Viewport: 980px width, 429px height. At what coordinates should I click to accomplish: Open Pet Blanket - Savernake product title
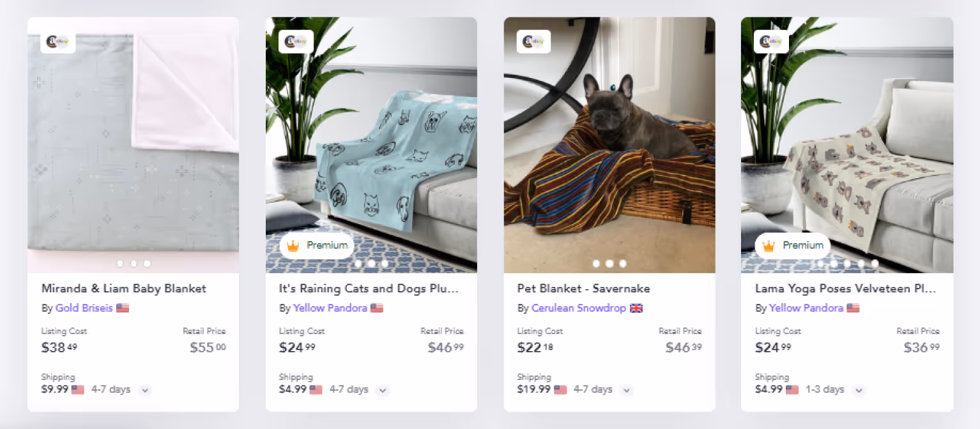pyautogui.click(x=583, y=289)
